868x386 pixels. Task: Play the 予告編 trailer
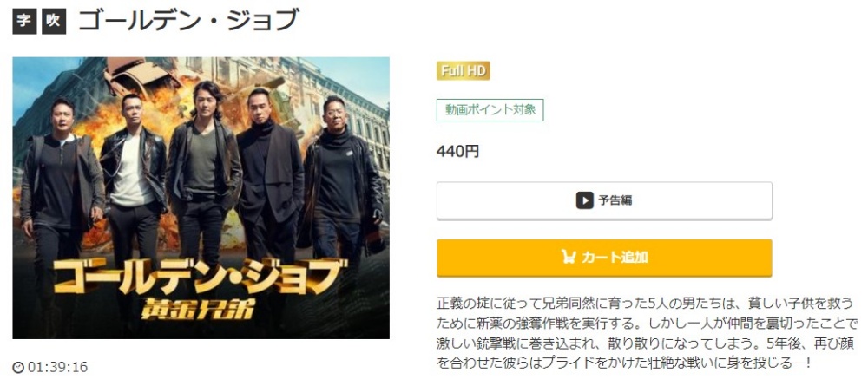(x=604, y=200)
